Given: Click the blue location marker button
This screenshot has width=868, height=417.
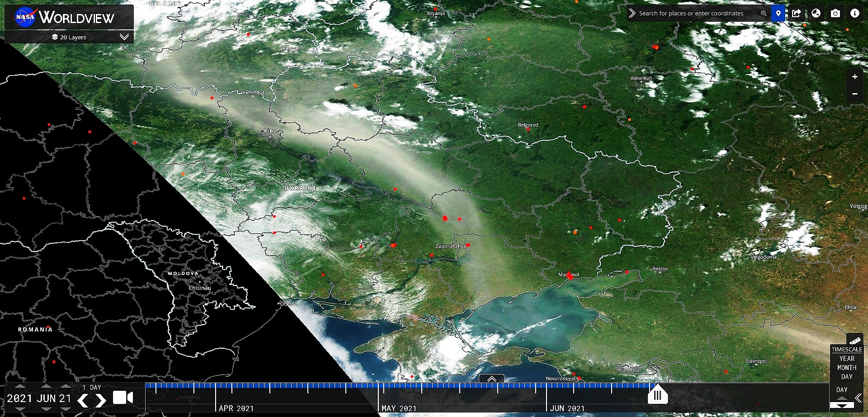Looking at the screenshot, I should click(778, 14).
